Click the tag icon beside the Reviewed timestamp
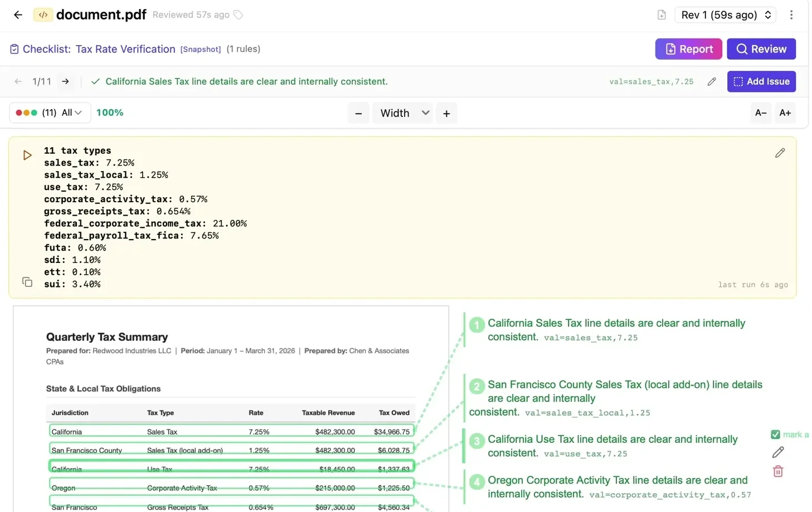 tap(239, 15)
